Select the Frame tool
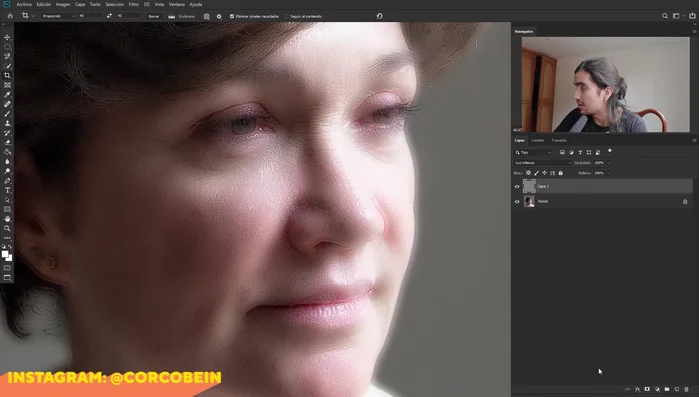This screenshot has width=699, height=397. click(x=7, y=85)
